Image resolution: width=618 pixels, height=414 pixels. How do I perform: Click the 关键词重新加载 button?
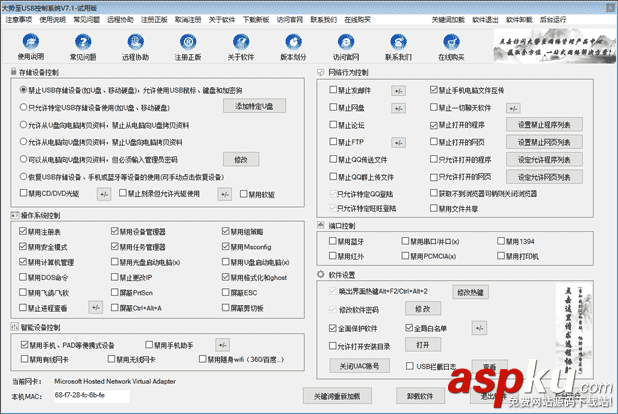(x=337, y=396)
